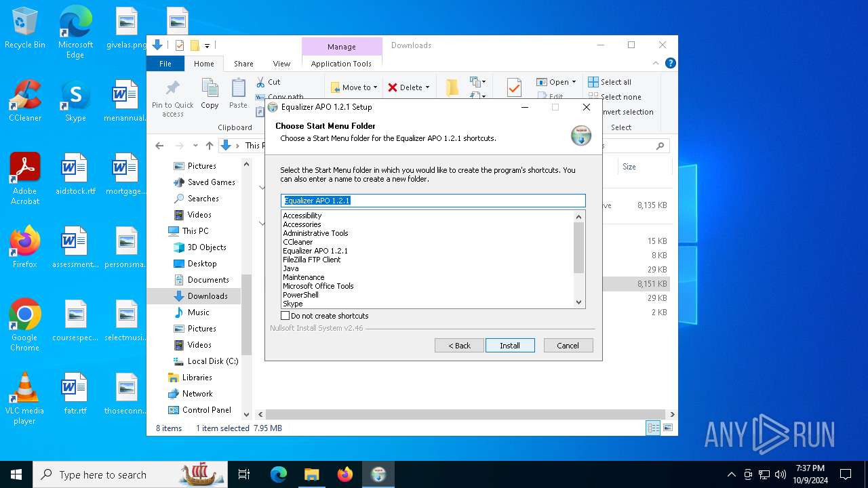
Task: Select Administrative Tools folder entry
Action: pos(315,233)
